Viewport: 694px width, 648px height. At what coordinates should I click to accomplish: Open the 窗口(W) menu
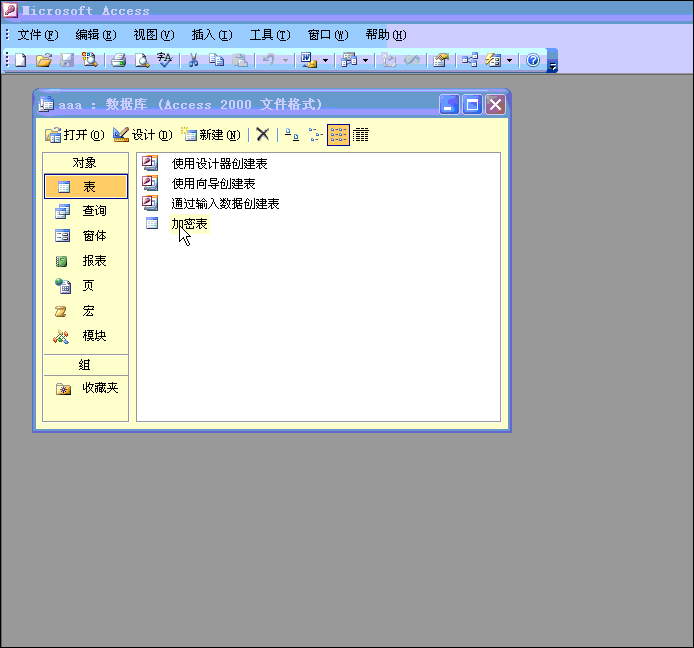[x=328, y=35]
